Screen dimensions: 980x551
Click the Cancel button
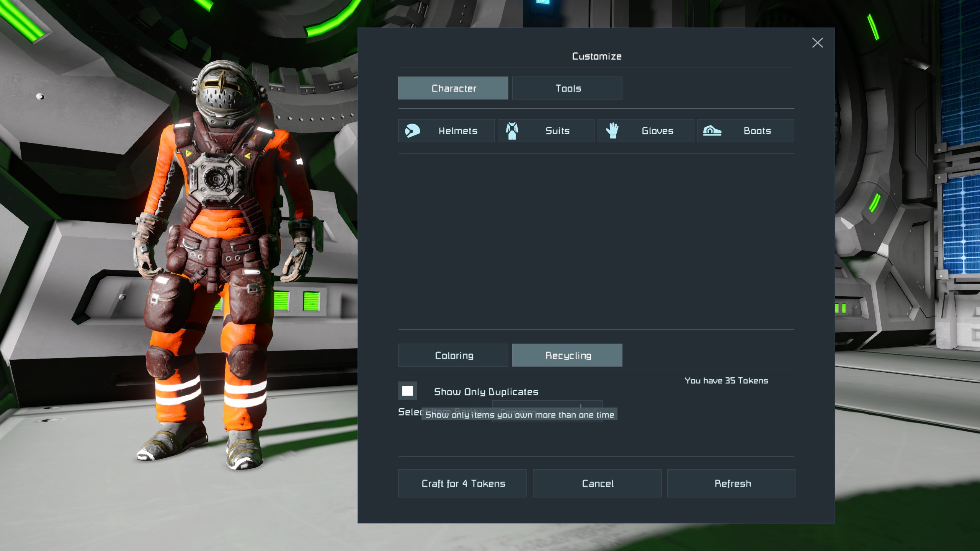[x=597, y=483]
